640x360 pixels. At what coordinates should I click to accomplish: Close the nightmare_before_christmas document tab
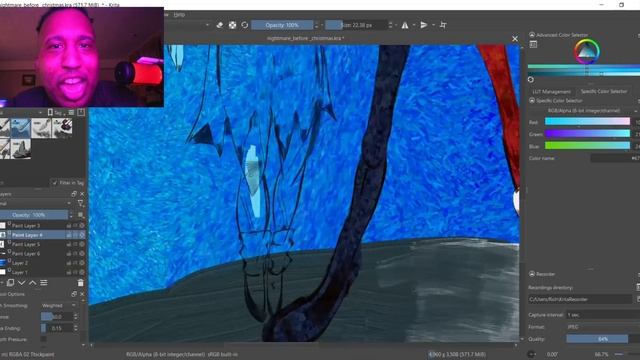[515, 38]
